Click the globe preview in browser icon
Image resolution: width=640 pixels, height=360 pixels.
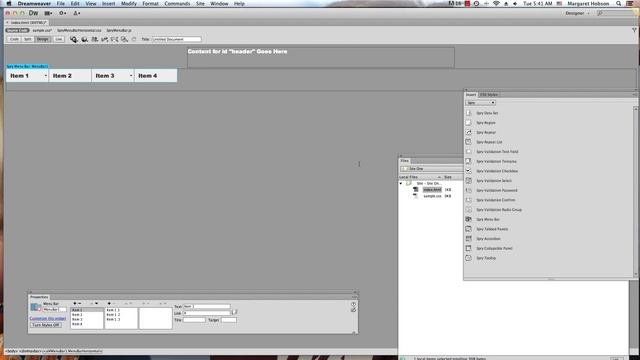84,39
